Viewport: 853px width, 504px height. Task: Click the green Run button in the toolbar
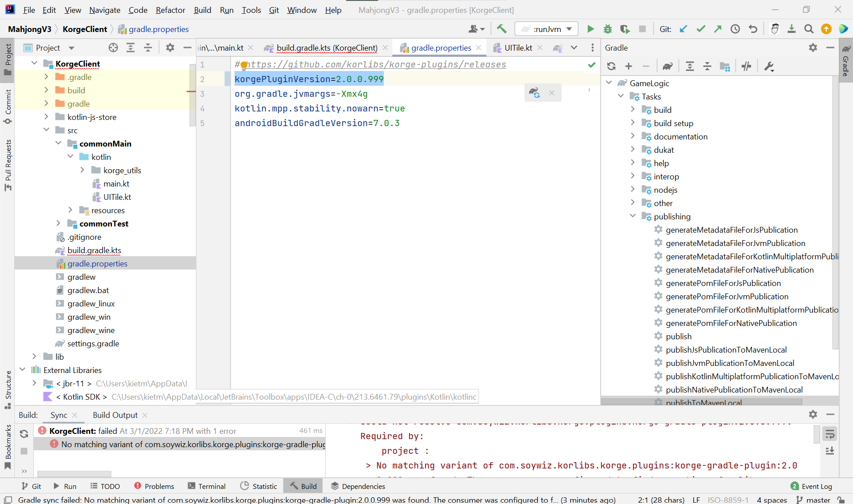pyautogui.click(x=590, y=29)
